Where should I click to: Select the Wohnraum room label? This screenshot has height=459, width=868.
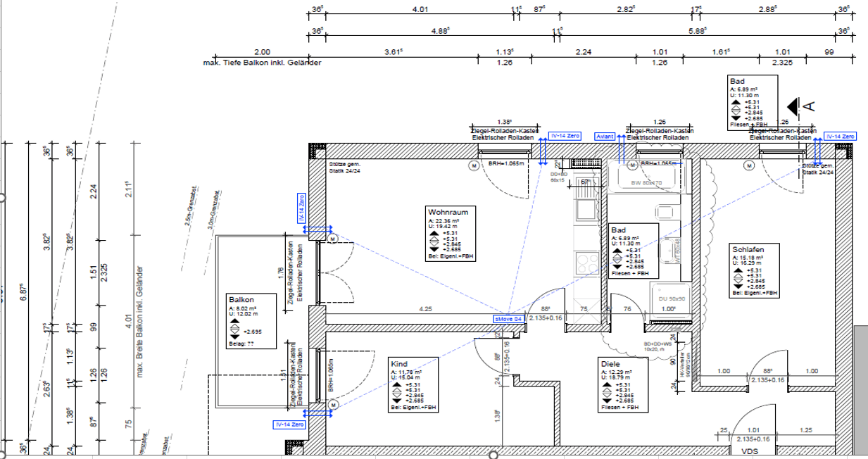448,211
